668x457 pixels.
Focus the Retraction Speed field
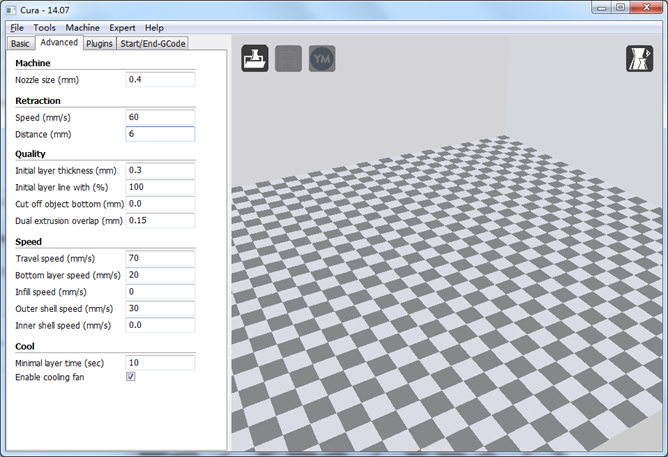[160, 117]
